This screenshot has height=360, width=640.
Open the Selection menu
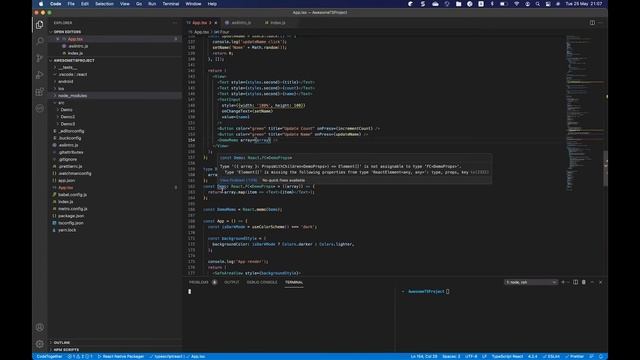[104, 4]
